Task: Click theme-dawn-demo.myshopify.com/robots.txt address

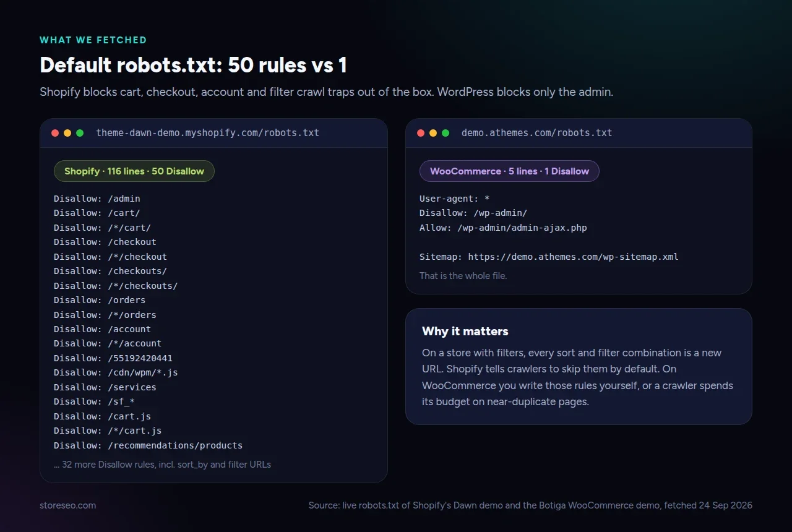Action: pos(208,132)
